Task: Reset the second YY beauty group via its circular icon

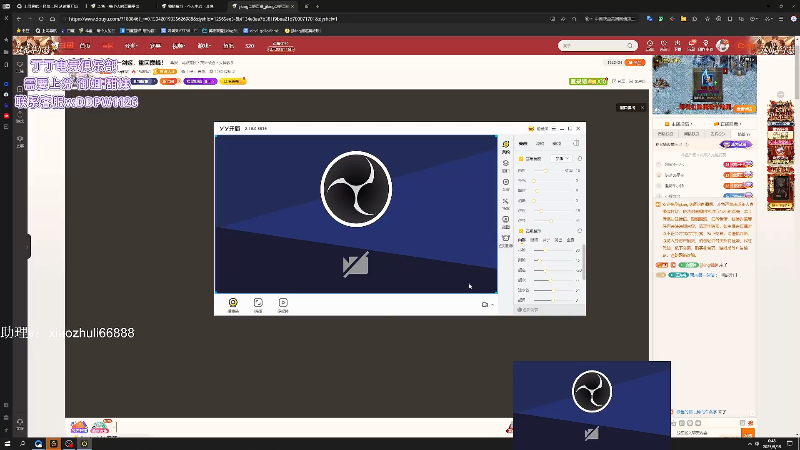Action: (580, 231)
